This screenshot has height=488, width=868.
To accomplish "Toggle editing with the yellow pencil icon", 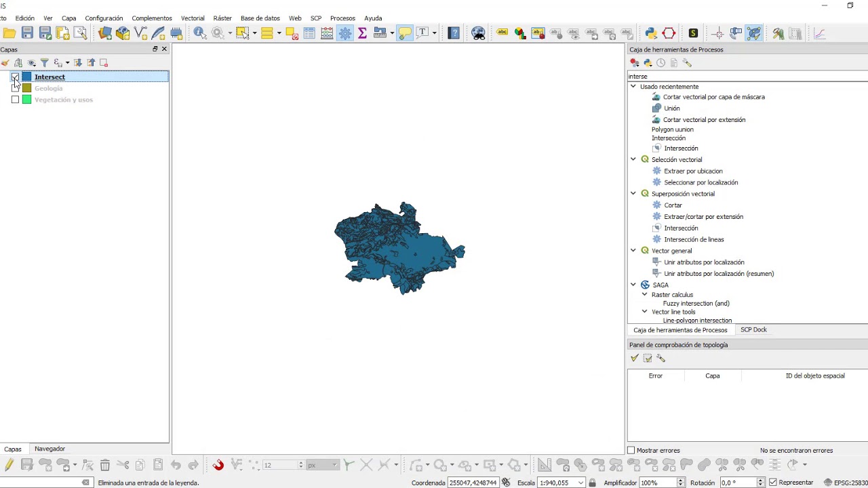I will [x=9, y=465].
